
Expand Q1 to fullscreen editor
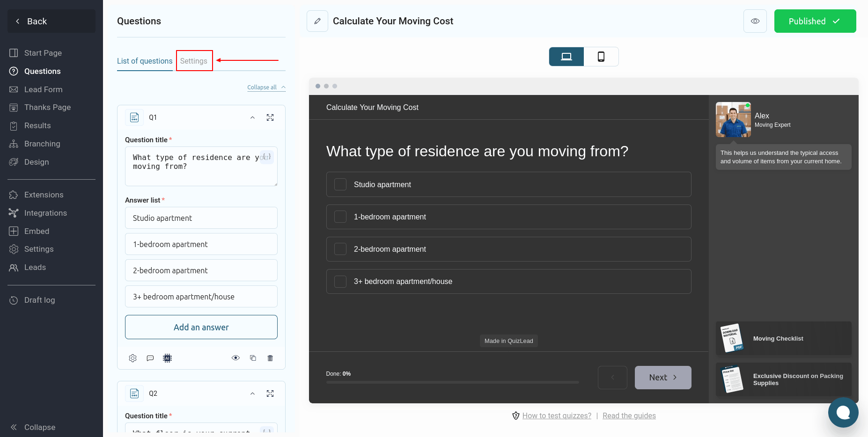[x=270, y=117]
